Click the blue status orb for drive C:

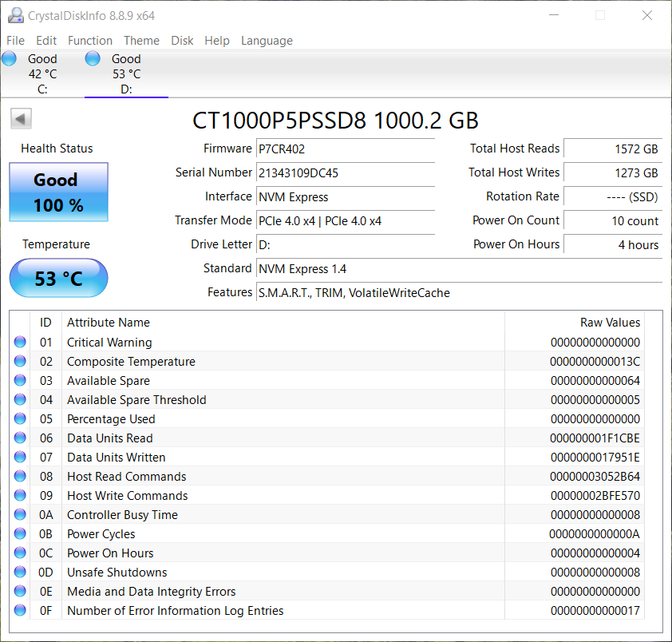click(x=9, y=58)
